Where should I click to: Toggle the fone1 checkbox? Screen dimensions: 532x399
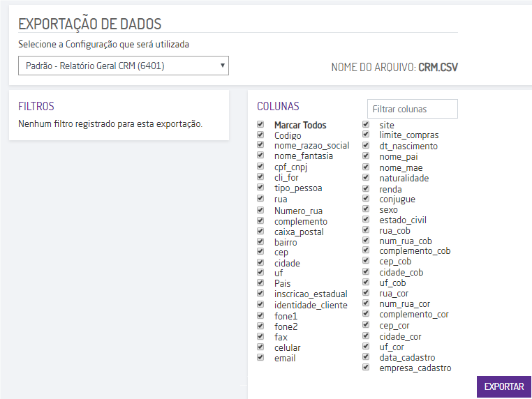click(x=260, y=315)
